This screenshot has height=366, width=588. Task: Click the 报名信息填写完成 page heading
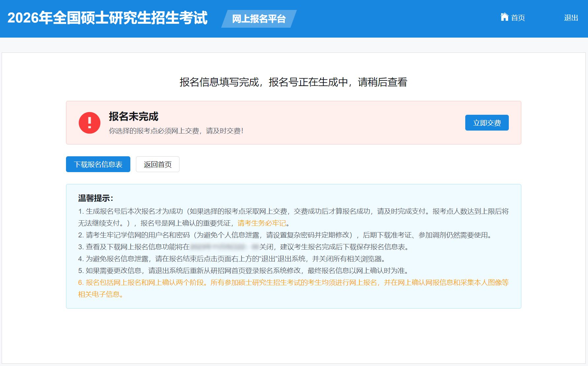coord(293,82)
